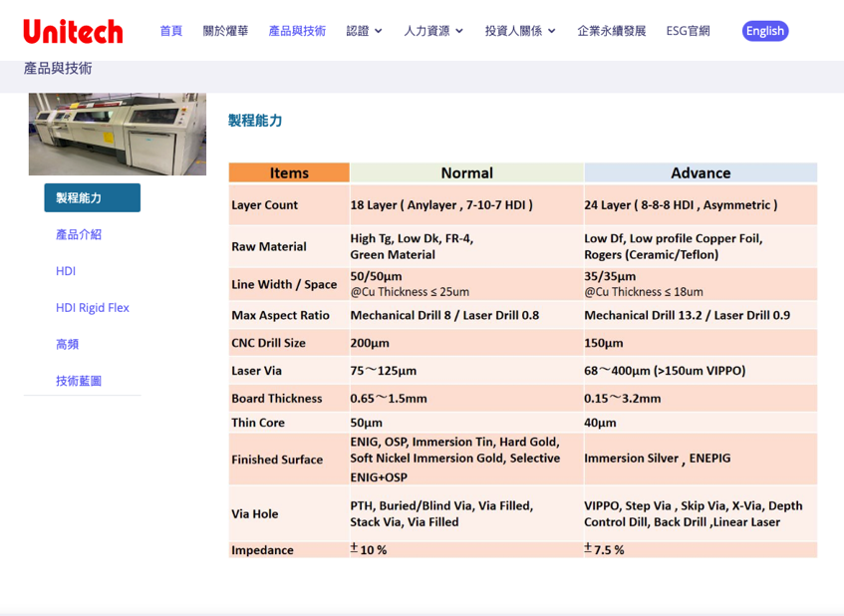Open the HDI sidebar link
This screenshot has width=844, height=616.
pyautogui.click(x=66, y=271)
